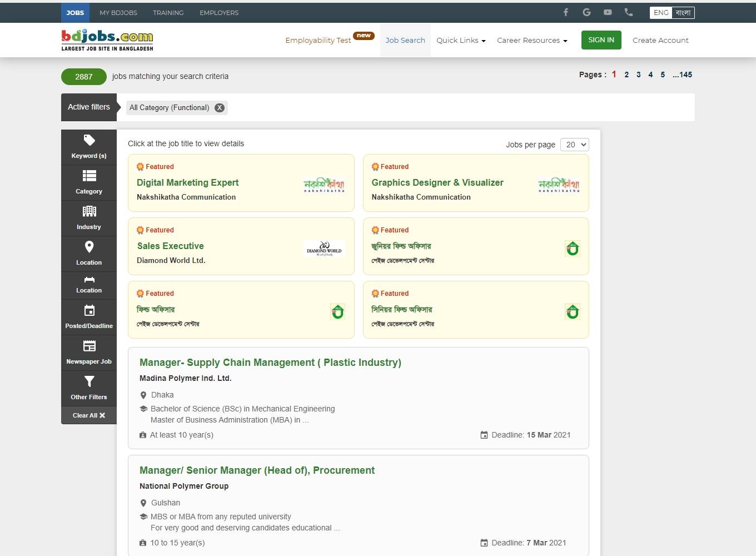Screen dimensions: 756x556
Task: Open the EMPLOYERS tab
Action: (x=219, y=13)
